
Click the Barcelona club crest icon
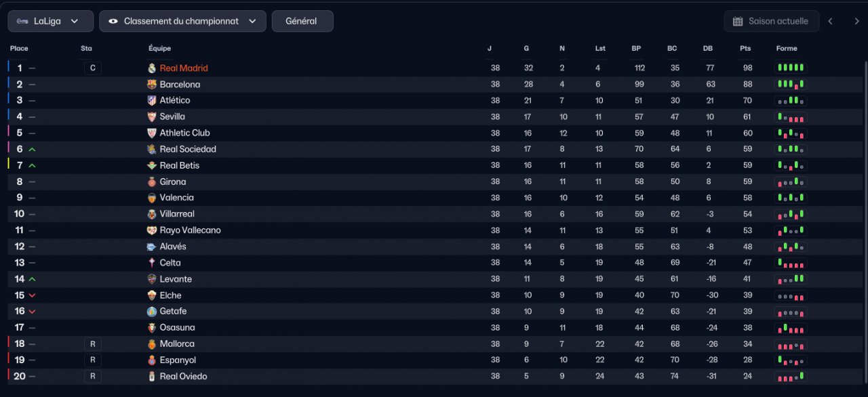point(152,85)
